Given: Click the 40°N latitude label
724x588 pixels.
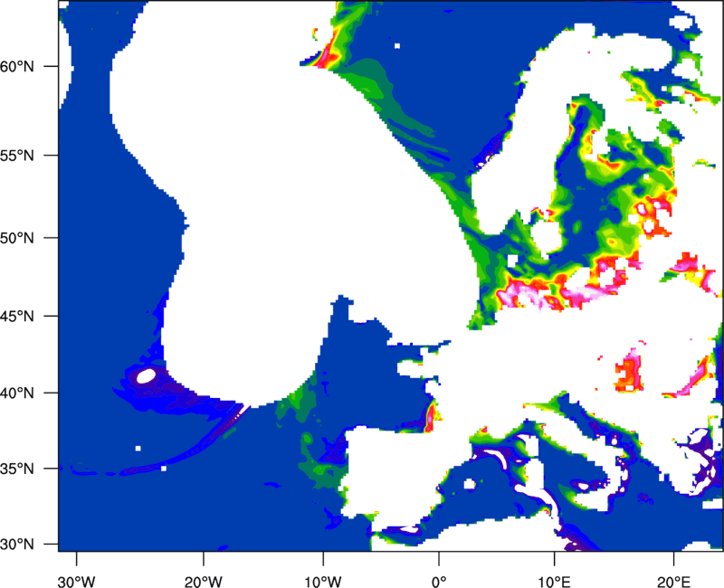Looking at the screenshot, I should (x=17, y=394).
